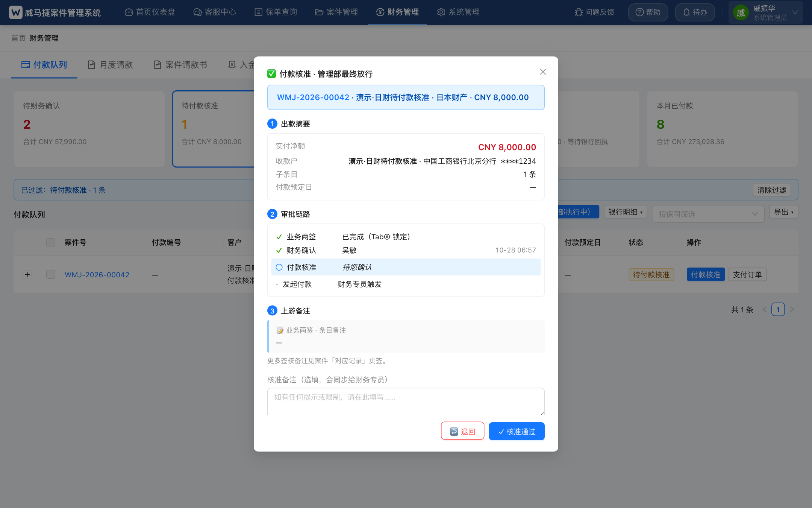Open case link WMJ-2026-00042 in table

point(97,275)
